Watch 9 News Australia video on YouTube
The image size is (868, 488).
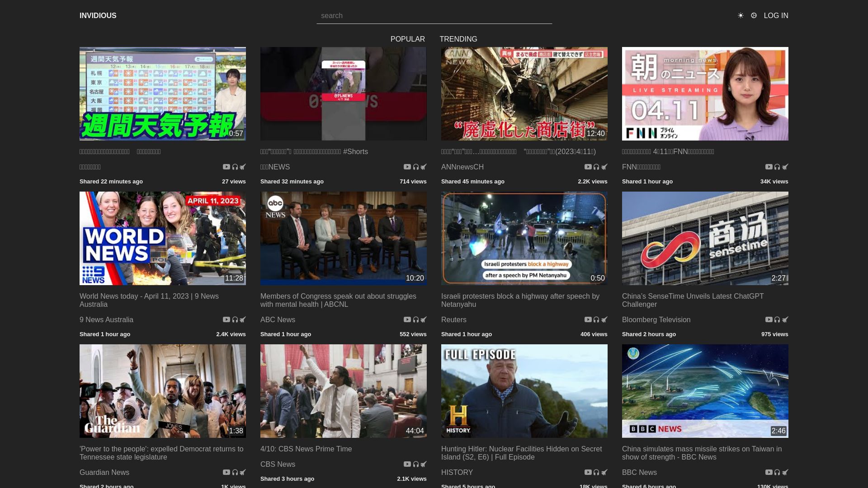point(226,319)
